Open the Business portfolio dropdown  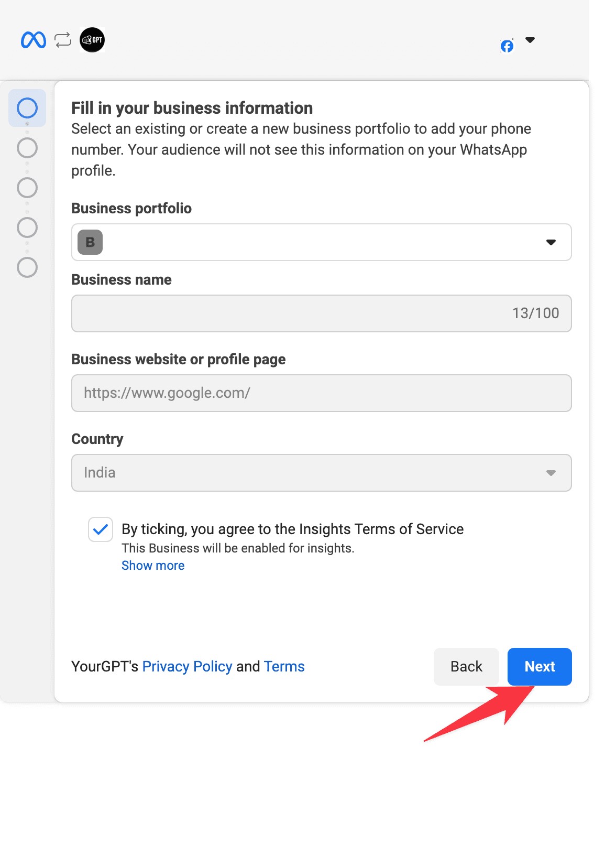pyautogui.click(x=551, y=242)
